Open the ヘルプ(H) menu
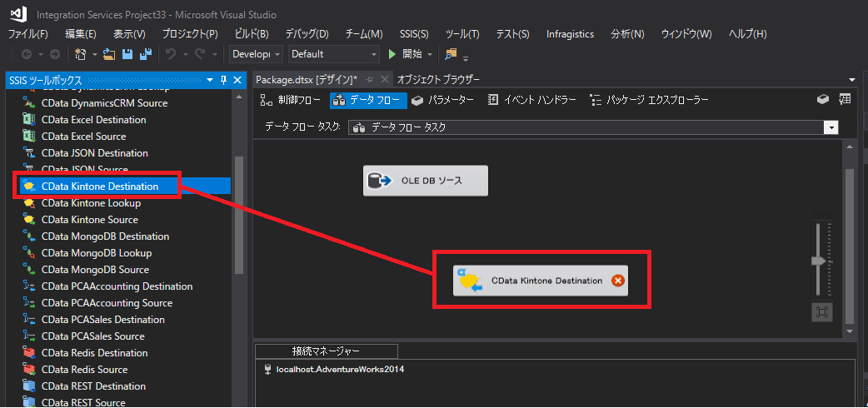Image resolution: width=868 pixels, height=408 pixels. [748, 34]
